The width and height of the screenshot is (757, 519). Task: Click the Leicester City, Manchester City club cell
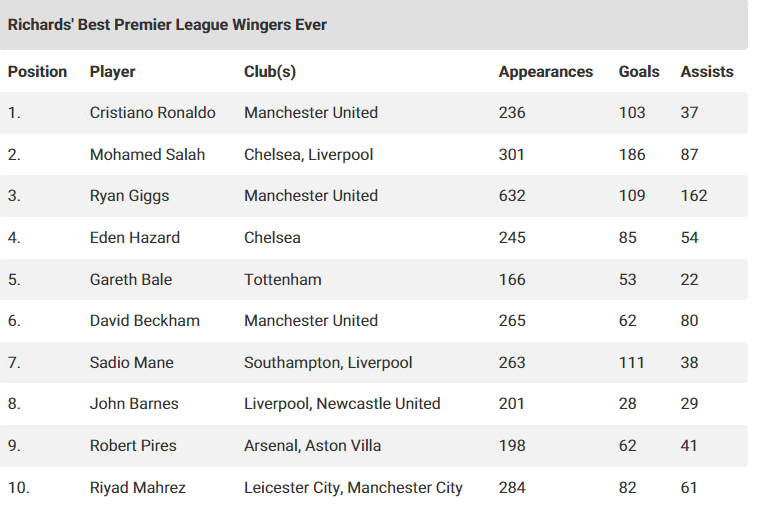coord(353,488)
